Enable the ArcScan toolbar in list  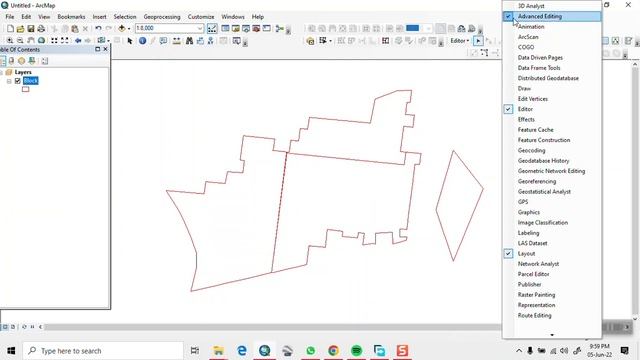tap(552, 37)
